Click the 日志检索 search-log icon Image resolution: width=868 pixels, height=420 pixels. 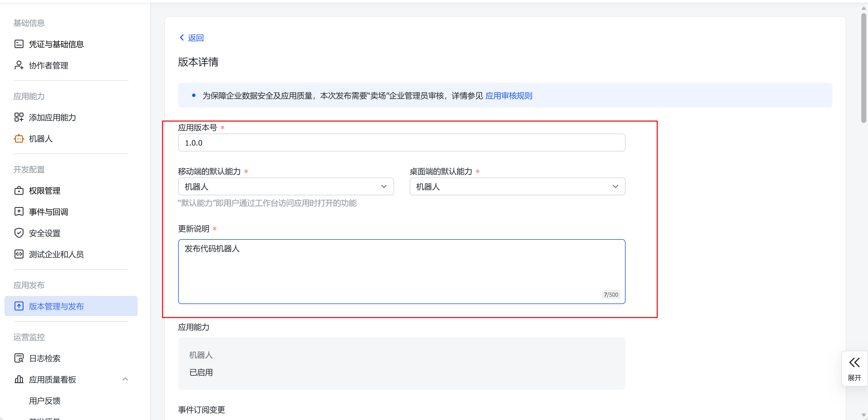click(x=19, y=358)
